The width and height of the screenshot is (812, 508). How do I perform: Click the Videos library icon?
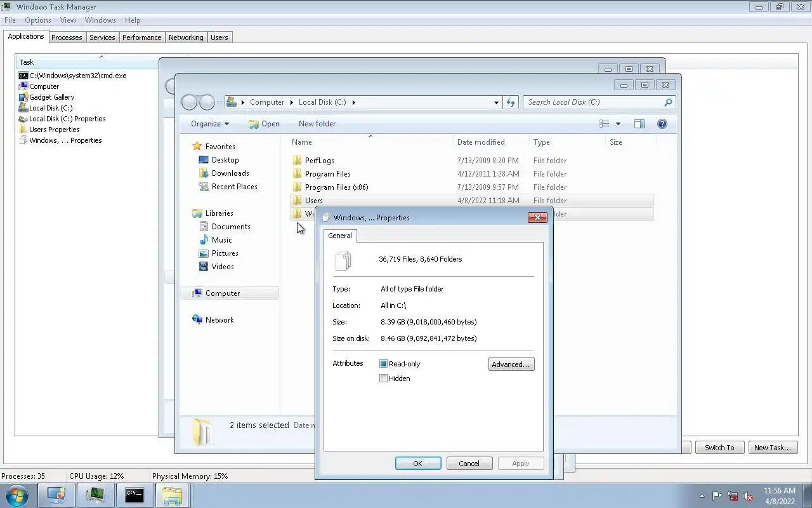(204, 267)
